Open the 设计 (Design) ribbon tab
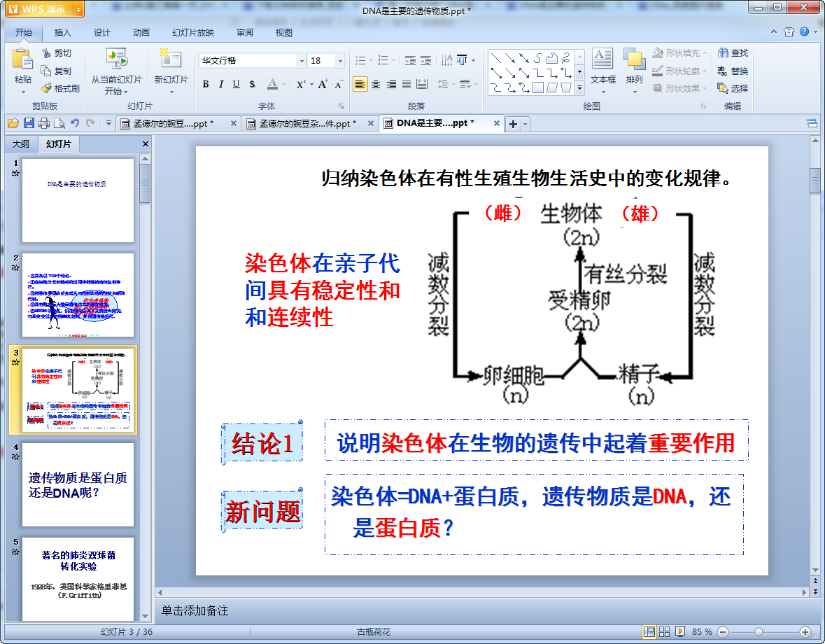The height and width of the screenshot is (644, 825). pyautogui.click(x=102, y=33)
